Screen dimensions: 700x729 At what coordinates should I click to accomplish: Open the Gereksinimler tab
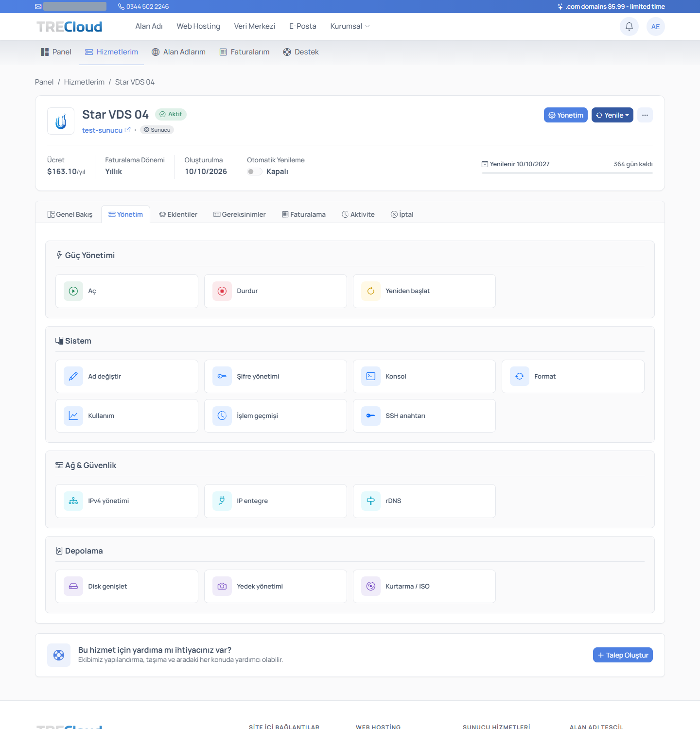click(x=240, y=214)
